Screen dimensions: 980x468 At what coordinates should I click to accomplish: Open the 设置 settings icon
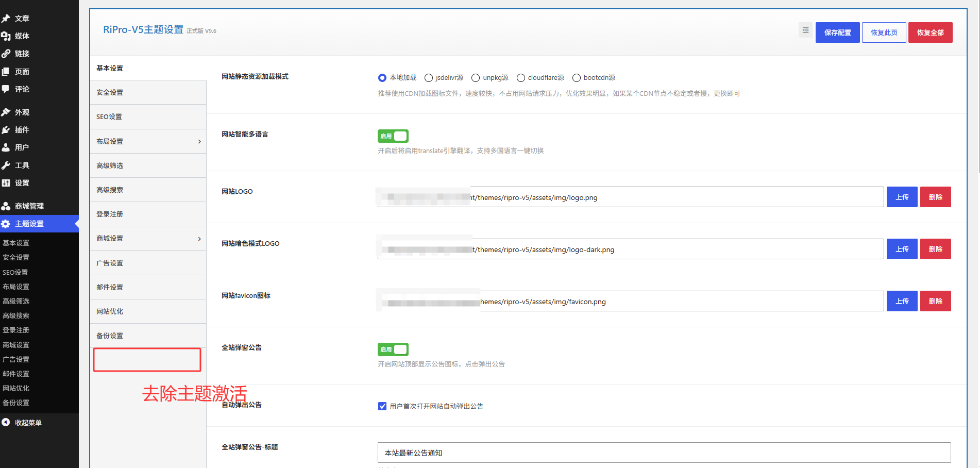[x=6, y=183]
